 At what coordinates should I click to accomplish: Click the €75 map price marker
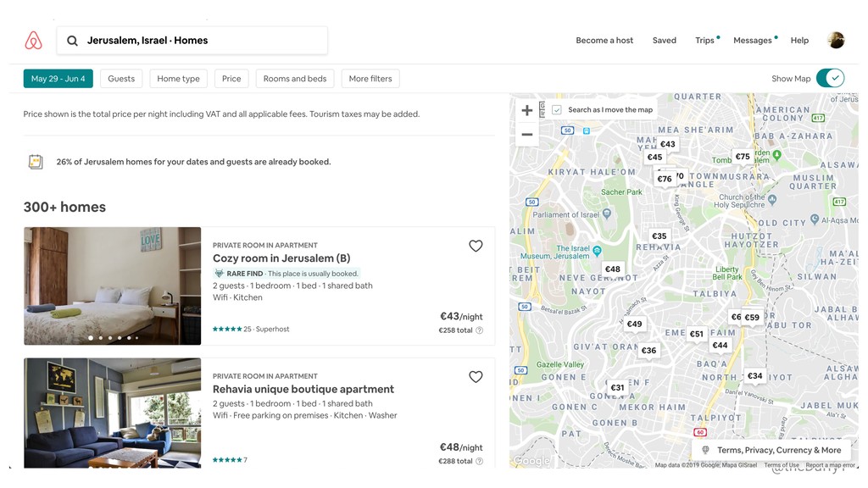point(743,156)
